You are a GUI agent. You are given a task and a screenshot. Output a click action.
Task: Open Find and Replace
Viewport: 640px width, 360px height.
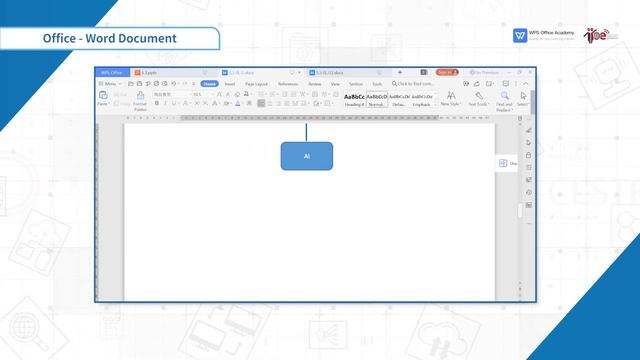(504, 101)
